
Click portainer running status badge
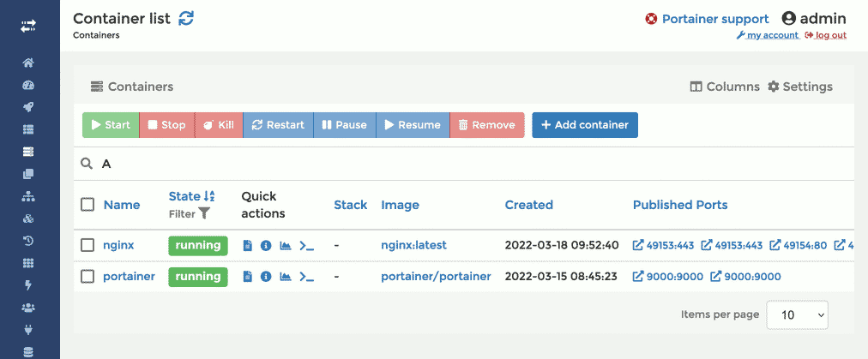coord(198,276)
